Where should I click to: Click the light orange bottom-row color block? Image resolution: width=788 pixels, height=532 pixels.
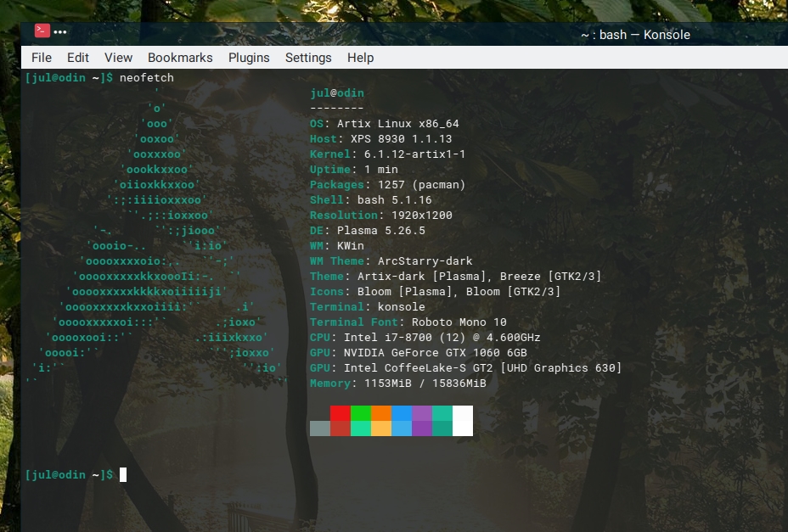coord(381,428)
